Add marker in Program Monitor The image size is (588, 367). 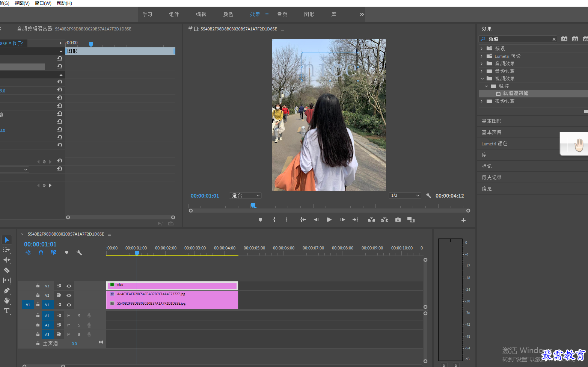pyautogui.click(x=260, y=220)
